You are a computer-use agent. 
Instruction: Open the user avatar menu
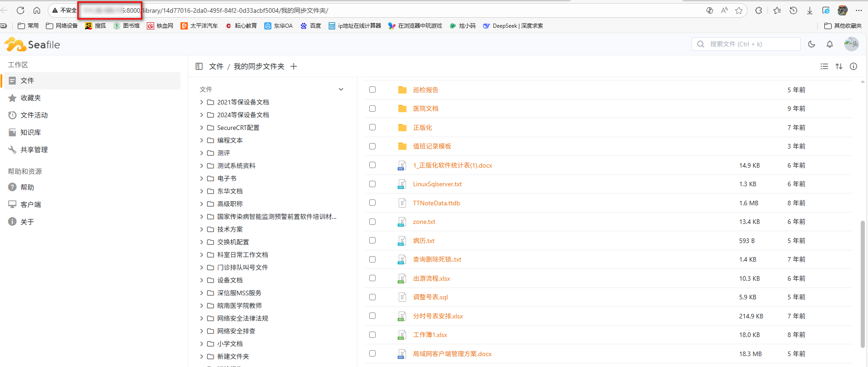tap(851, 44)
